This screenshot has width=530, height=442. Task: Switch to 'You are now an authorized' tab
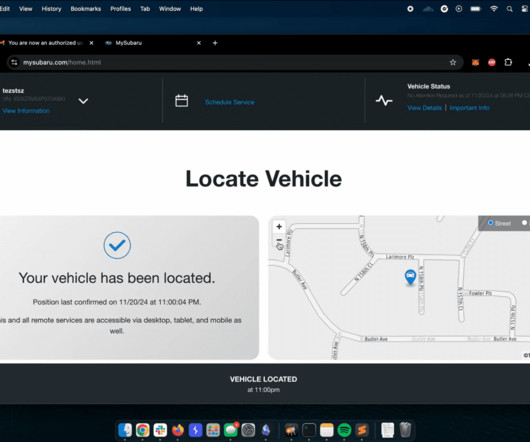pyautogui.click(x=46, y=43)
